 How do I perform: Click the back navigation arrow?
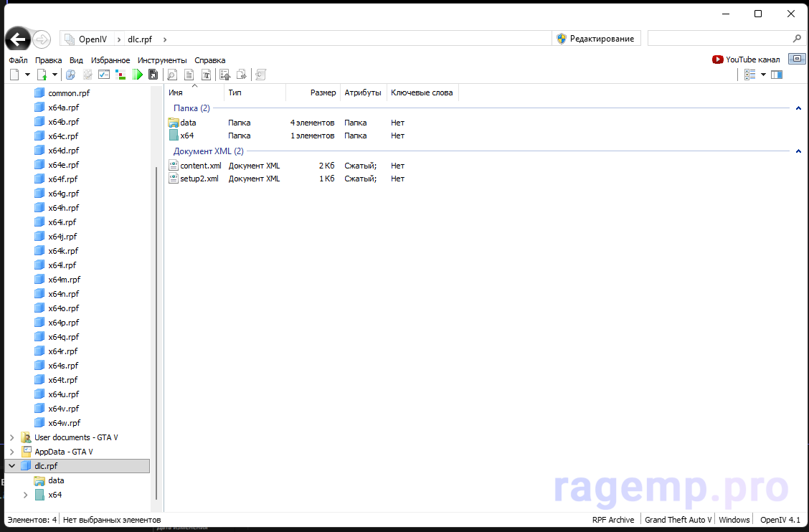tap(17, 39)
